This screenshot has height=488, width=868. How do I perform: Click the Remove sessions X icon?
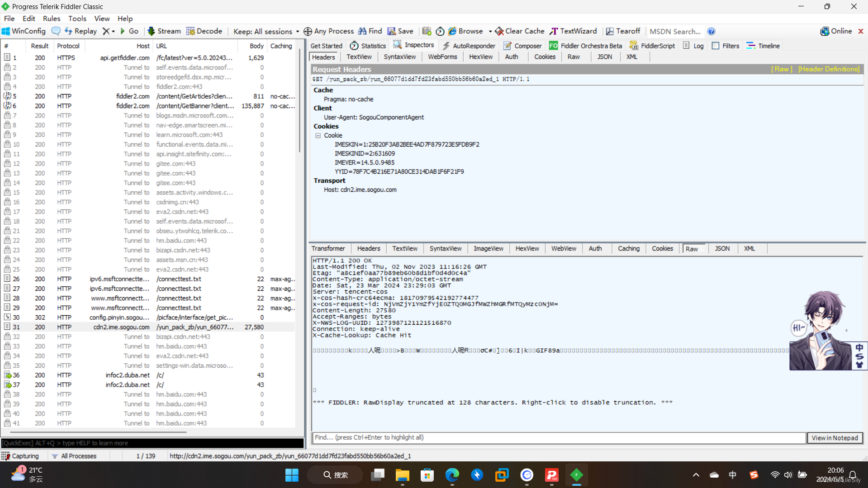coord(106,31)
